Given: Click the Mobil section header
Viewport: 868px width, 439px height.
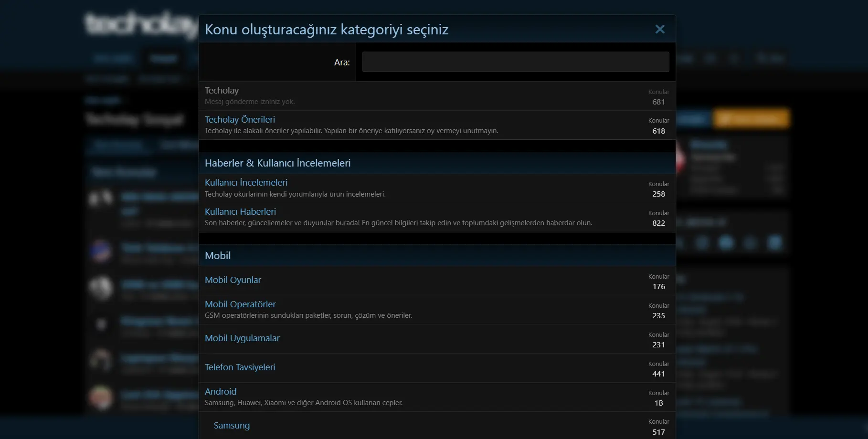Looking at the screenshot, I should click(x=218, y=256).
